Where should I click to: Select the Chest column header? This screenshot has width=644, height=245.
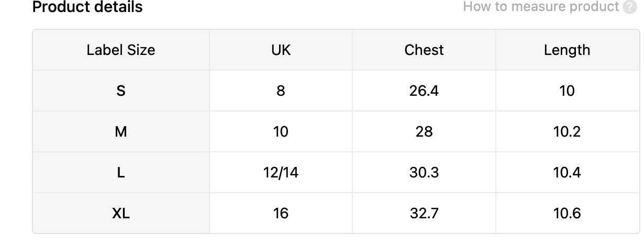click(x=424, y=50)
